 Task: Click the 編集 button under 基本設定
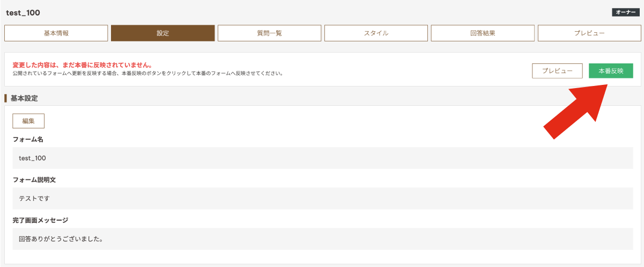tap(28, 121)
